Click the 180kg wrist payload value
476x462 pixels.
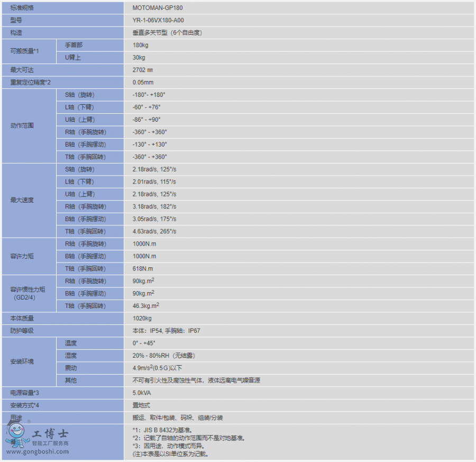tap(140, 46)
